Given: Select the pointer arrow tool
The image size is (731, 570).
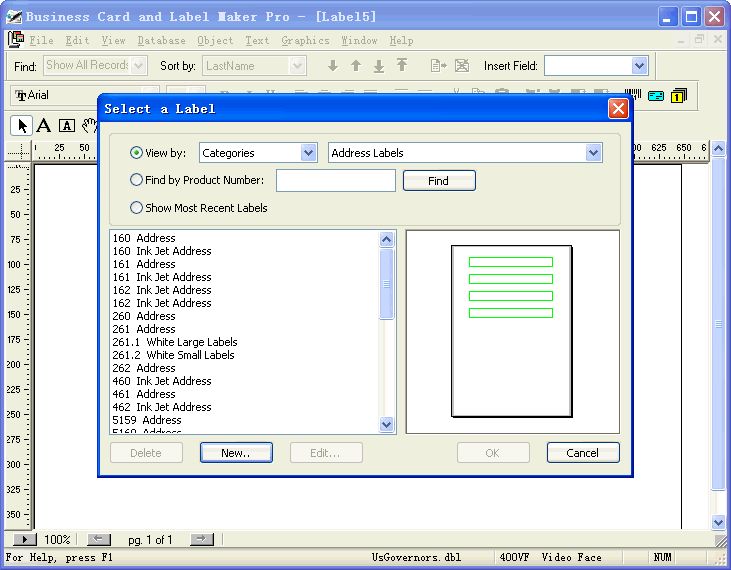Looking at the screenshot, I should point(21,126).
